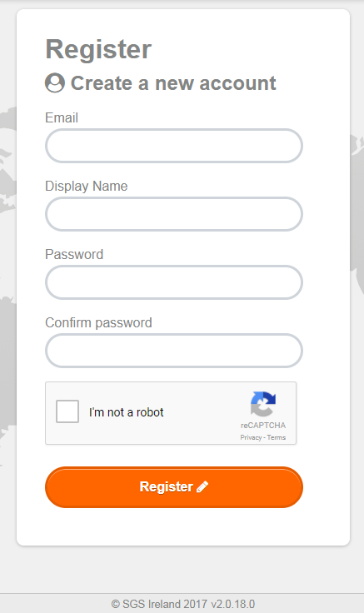Focus the Confirm password input field
This screenshot has height=613, width=364.
tap(174, 351)
